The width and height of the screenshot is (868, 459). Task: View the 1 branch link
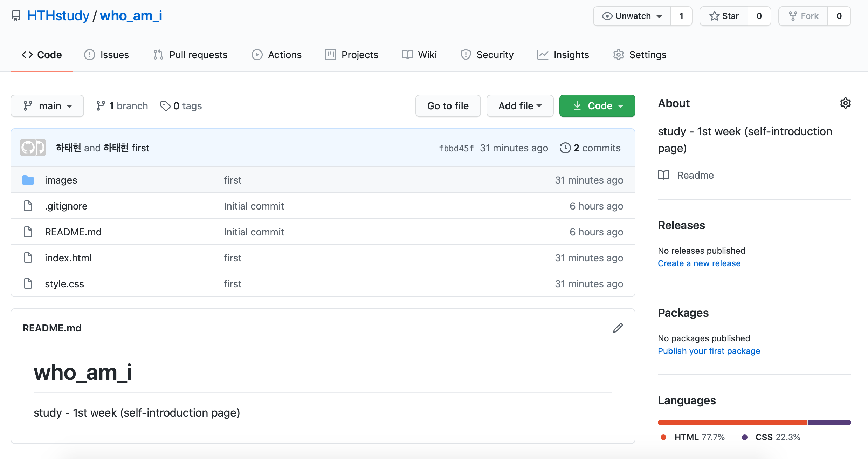122,106
